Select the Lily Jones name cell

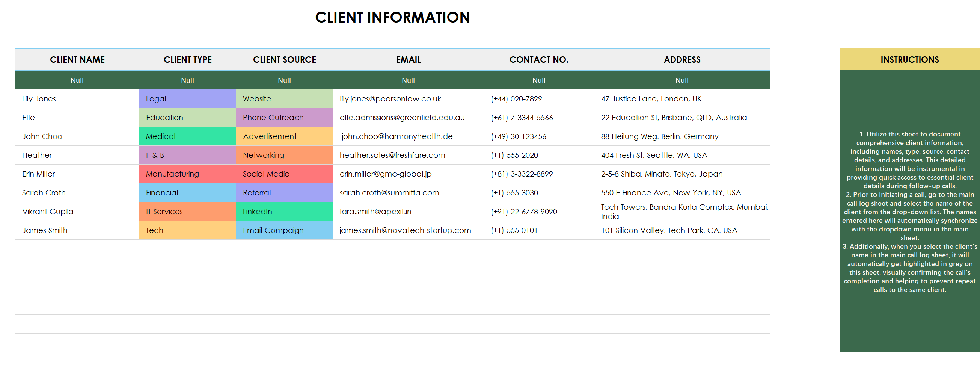77,99
